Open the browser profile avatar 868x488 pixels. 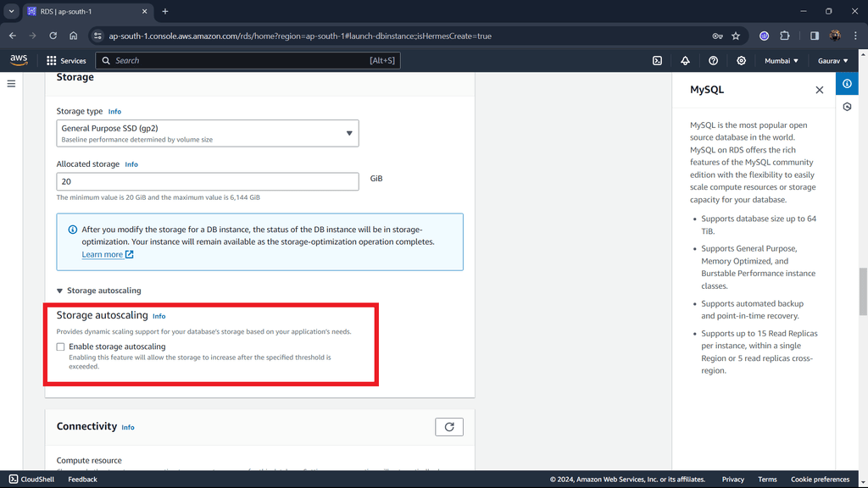(835, 36)
